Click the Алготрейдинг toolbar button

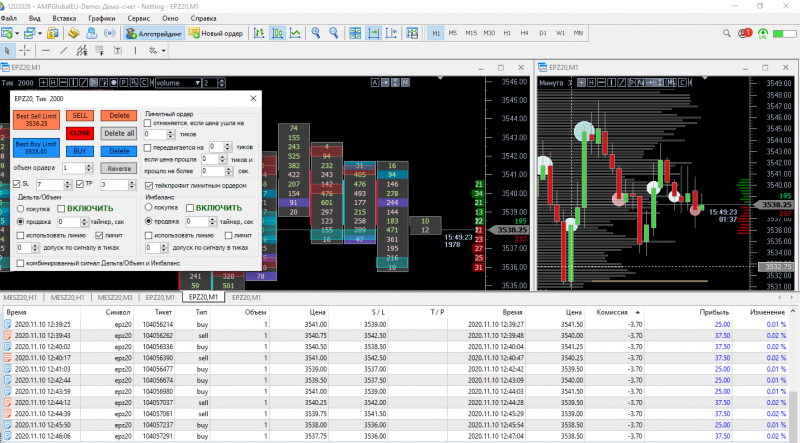(153, 33)
